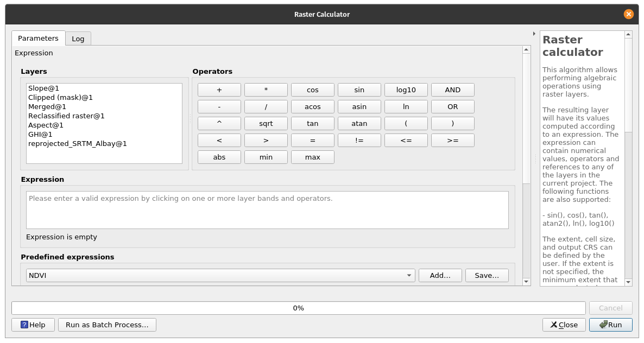Select the Parameters tab
The width and height of the screenshot is (644, 343).
coord(38,39)
